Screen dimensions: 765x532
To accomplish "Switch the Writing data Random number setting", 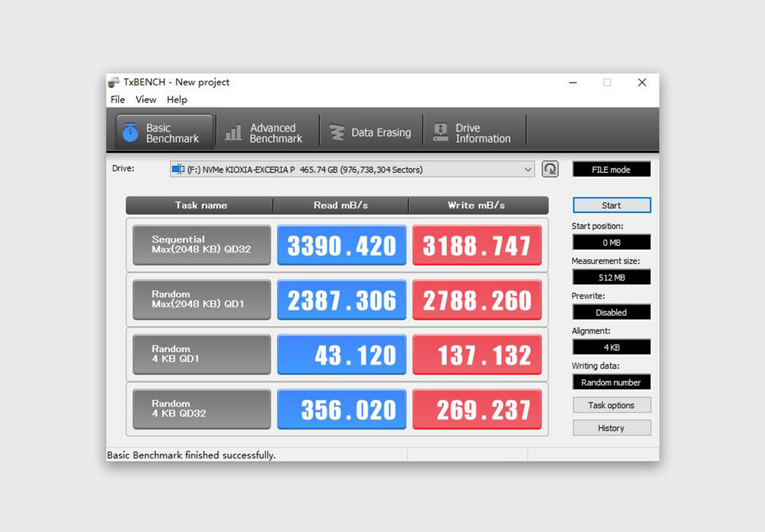I will 611,382.
